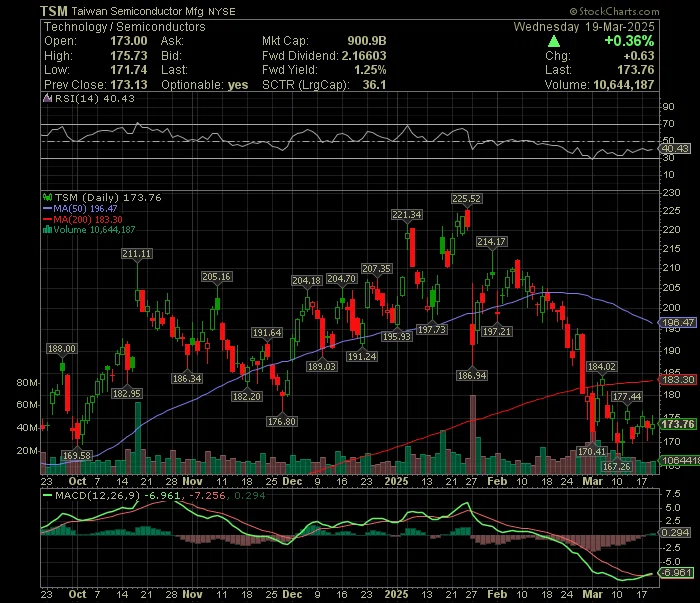Click the 40.43 RSI axis tag

point(675,149)
